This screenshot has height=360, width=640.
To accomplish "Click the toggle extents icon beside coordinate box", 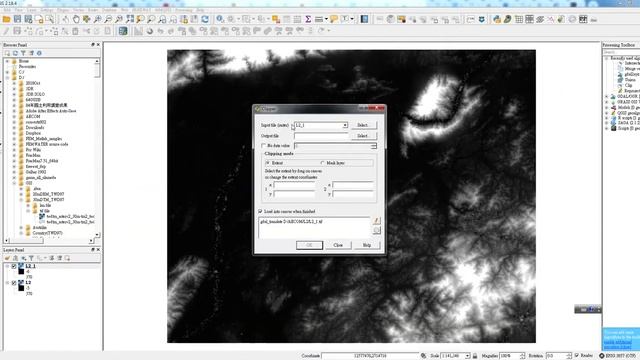I will click(423, 356).
